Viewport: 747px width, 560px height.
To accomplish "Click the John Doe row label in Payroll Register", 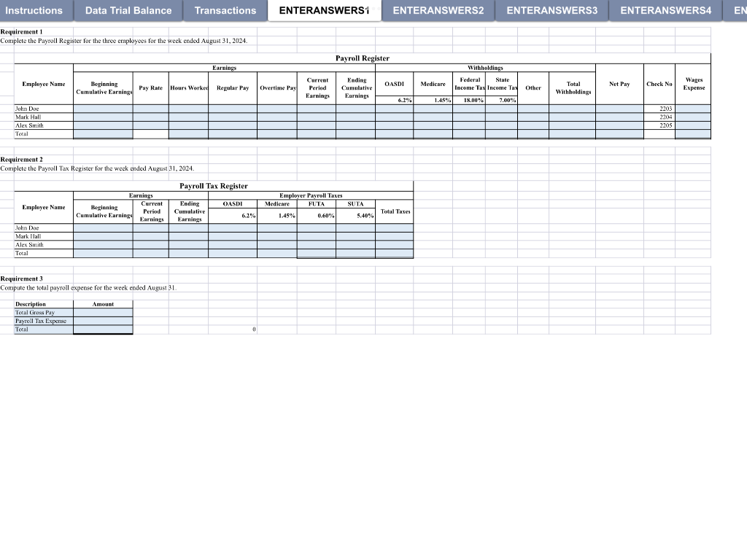I will pos(42,109).
